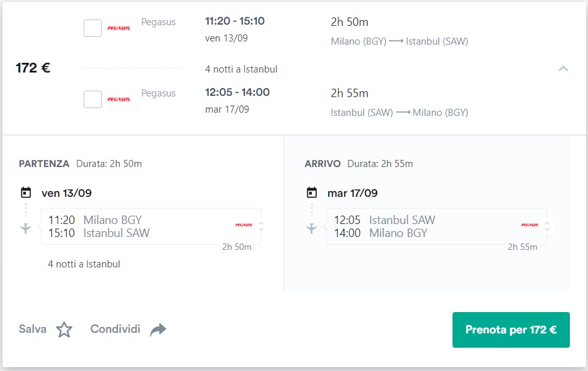The height and width of the screenshot is (371, 588).
Task: Click the 172 € price label
Action: (33, 68)
